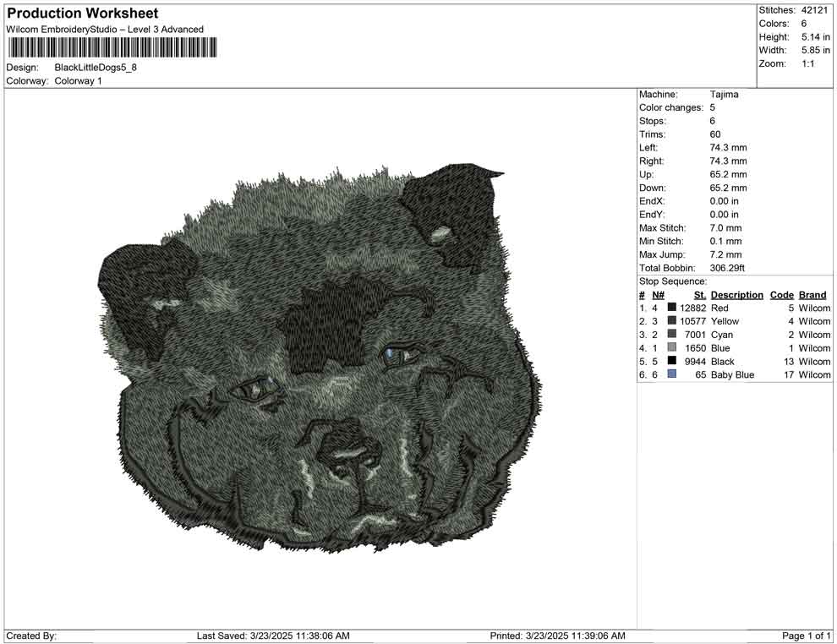
Task: Click the Black thread color swatch
Action: [671, 361]
